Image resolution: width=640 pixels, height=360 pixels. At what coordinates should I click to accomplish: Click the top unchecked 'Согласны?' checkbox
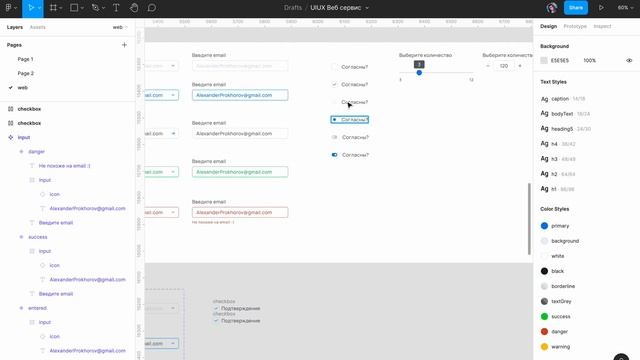click(334, 67)
